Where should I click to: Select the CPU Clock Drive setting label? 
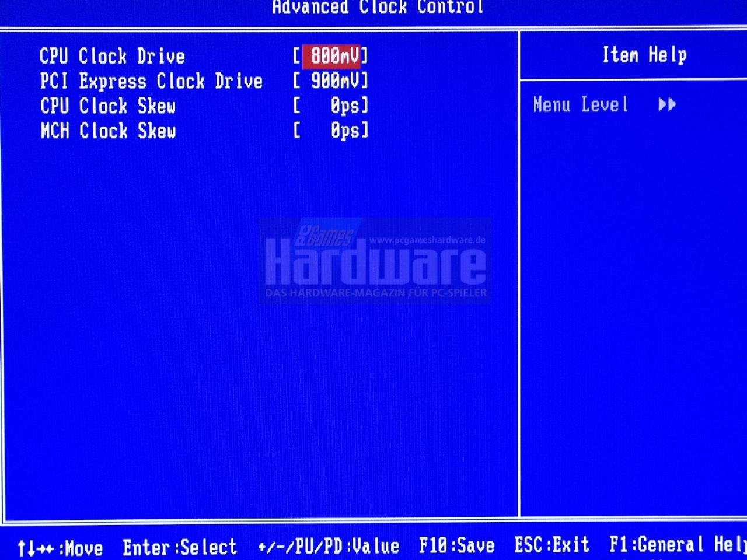pyautogui.click(x=112, y=56)
